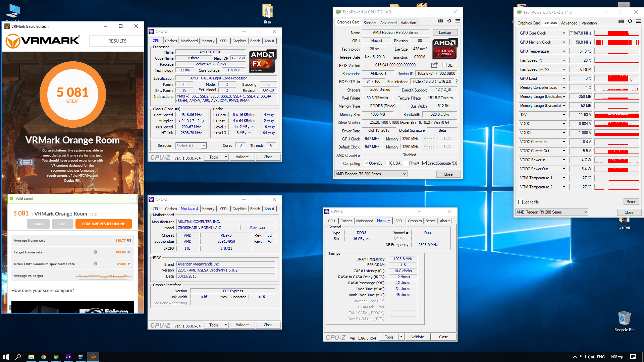Click the GPU Load sensor graph
The height and width of the screenshot is (362, 644).
point(617,78)
